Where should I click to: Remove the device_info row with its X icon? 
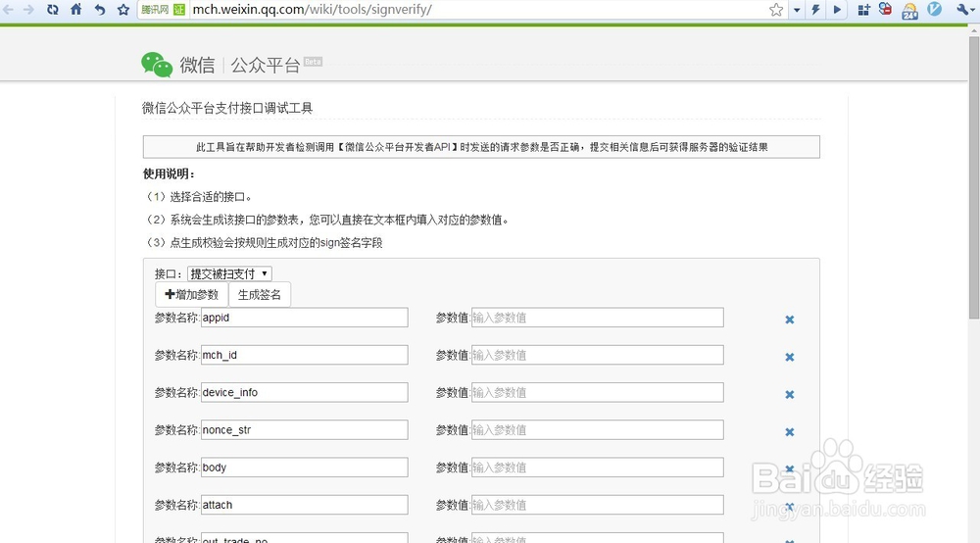point(789,394)
